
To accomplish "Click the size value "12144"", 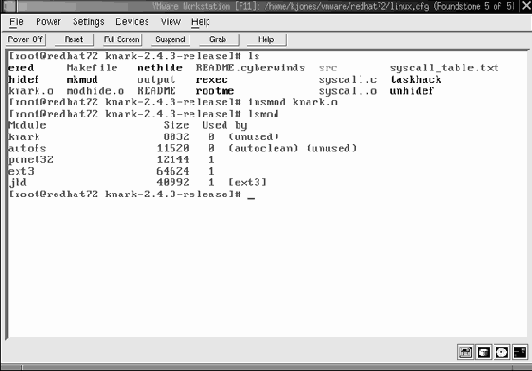I will point(173,160).
